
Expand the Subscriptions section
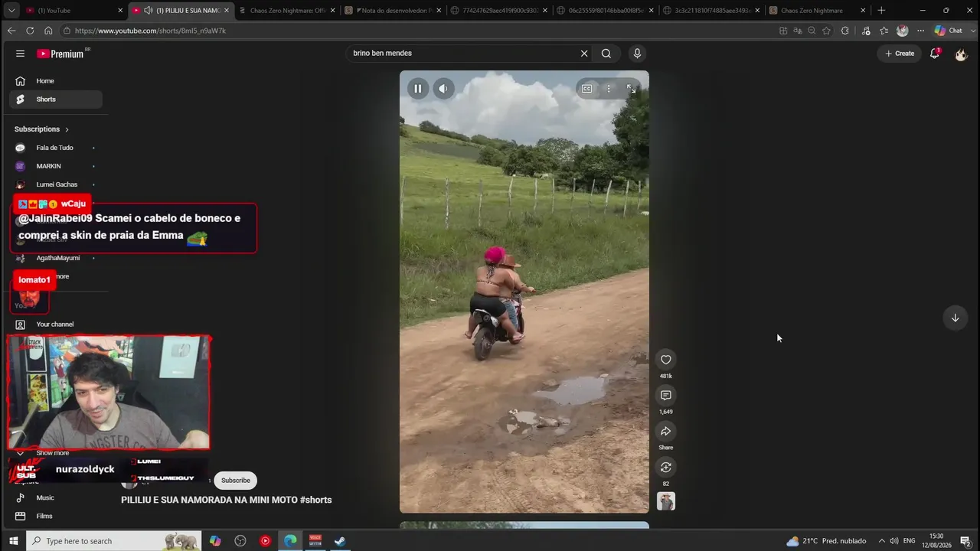(42, 129)
